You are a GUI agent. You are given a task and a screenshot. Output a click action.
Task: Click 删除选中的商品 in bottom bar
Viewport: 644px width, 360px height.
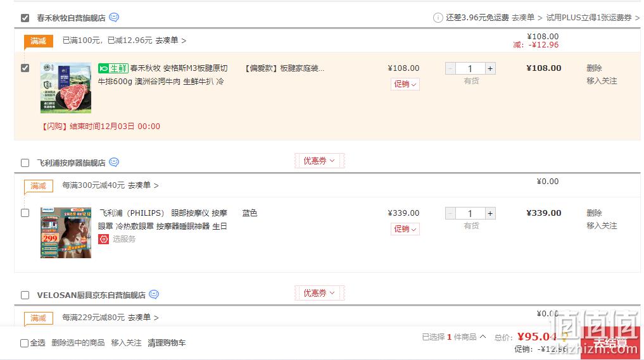pos(78,343)
